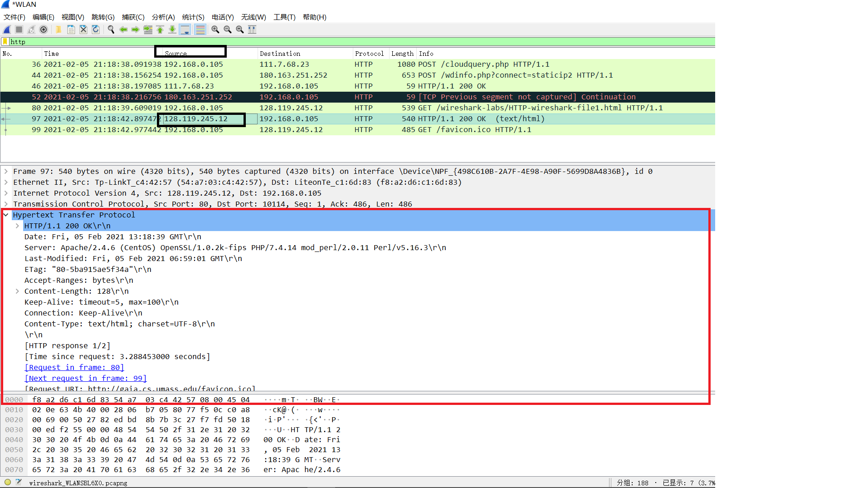Screen dimensions: 868x488
Task: Save this capture file icon
Action: pos(71,30)
